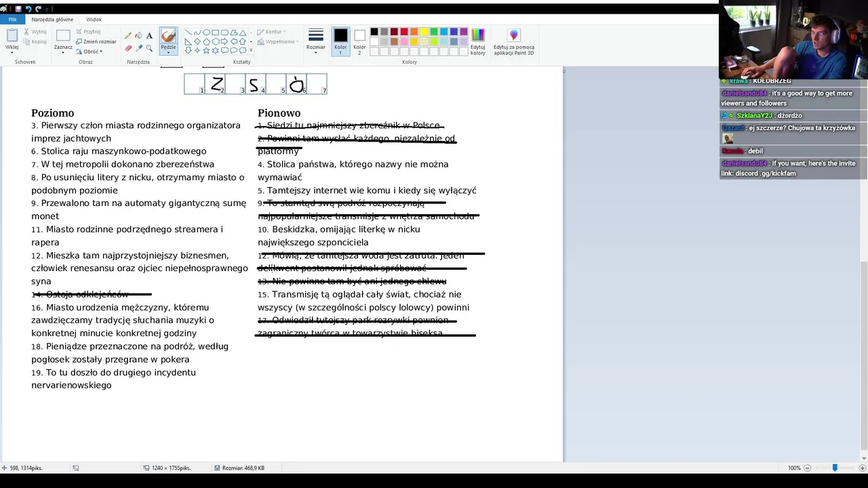The image size is (868, 488).
Task: Click crossword cell numbered 7
Action: pos(317,84)
